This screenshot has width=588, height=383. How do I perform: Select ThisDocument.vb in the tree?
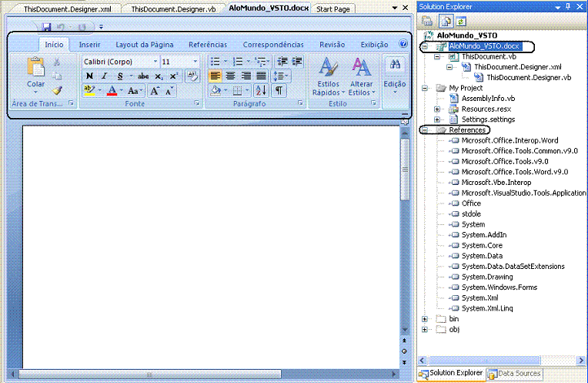[x=489, y=57]
